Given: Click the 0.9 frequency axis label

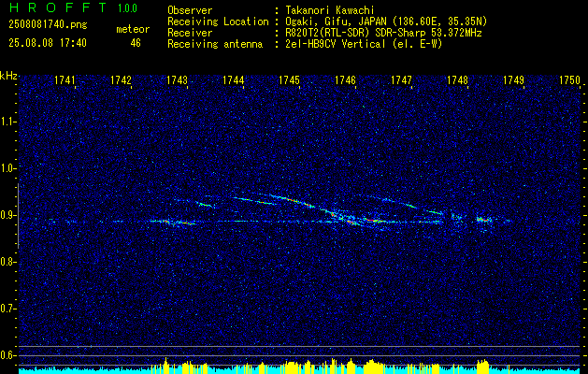Looking at the screenshot, I should click(x=7, y=215).
